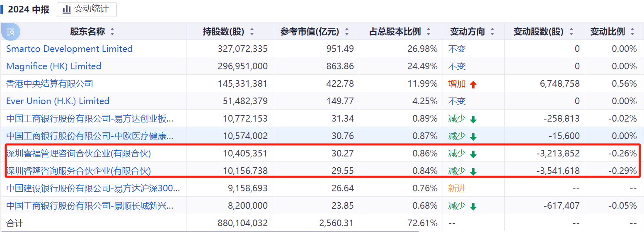644x232 pixels.
Task: Click change ratio 0.56%
Action: point(624,83)
